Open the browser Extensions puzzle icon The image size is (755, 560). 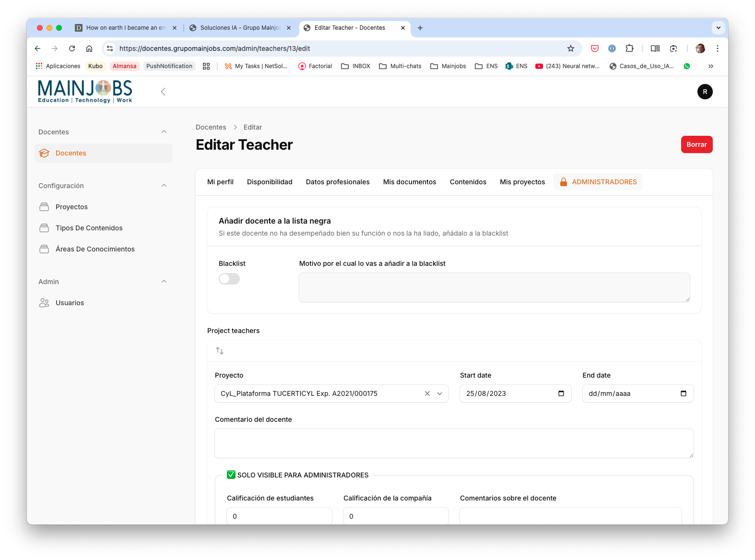(629, 48)
